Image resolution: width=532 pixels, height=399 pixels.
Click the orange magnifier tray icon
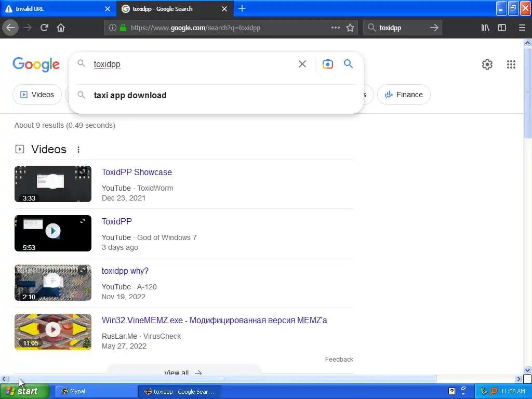click(494, 391)
